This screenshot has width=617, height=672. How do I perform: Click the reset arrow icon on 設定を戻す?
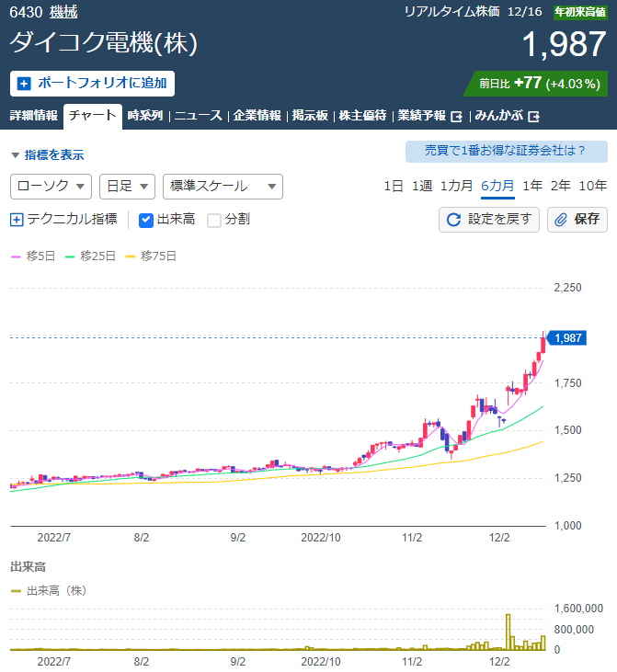click(x=453, y=219)
